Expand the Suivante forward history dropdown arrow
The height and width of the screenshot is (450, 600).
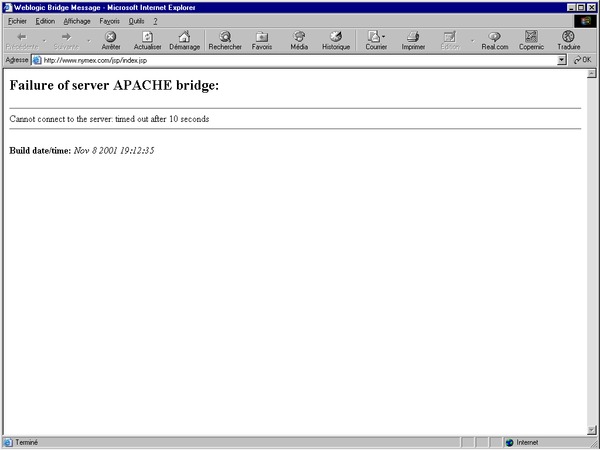89,41
